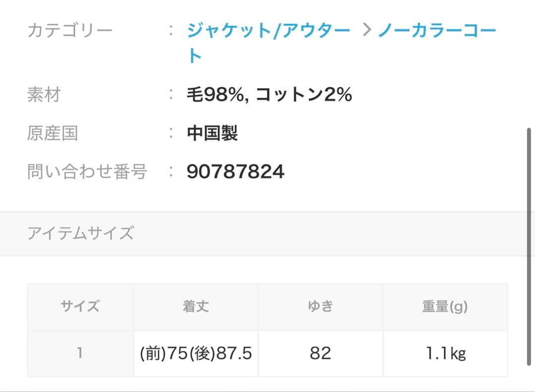This screenshot has width=535, height=392.
Task: Click the 中国製 country text
Action: 212,133
